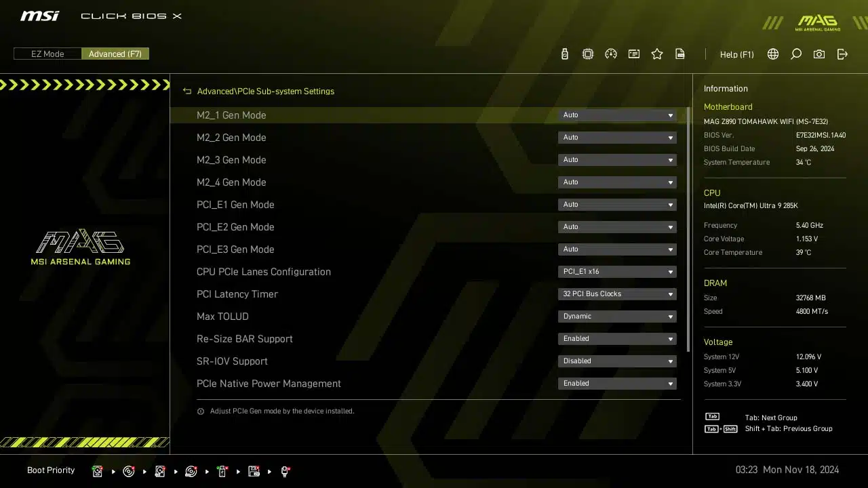Select the PCI Latency Timer label

(237, 294)
